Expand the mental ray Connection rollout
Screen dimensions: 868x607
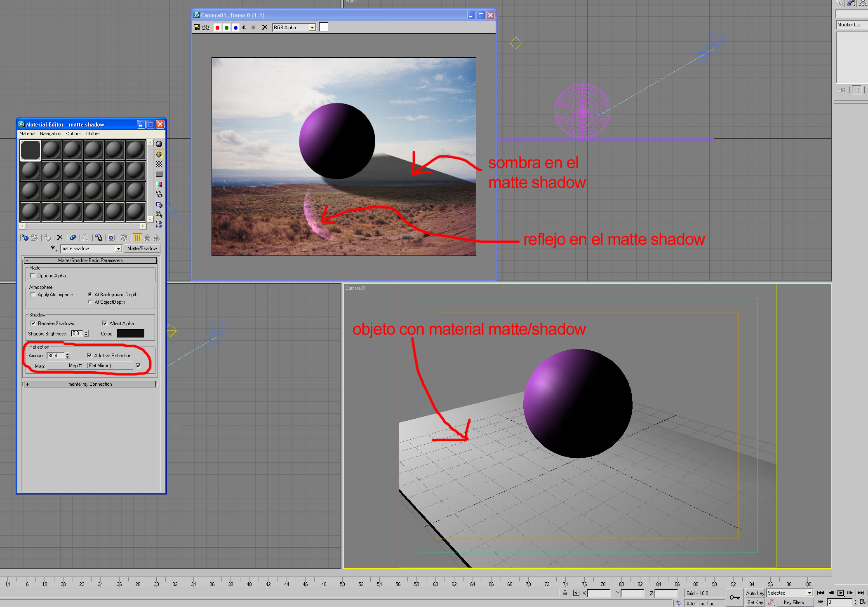click(x=90, y=384)
